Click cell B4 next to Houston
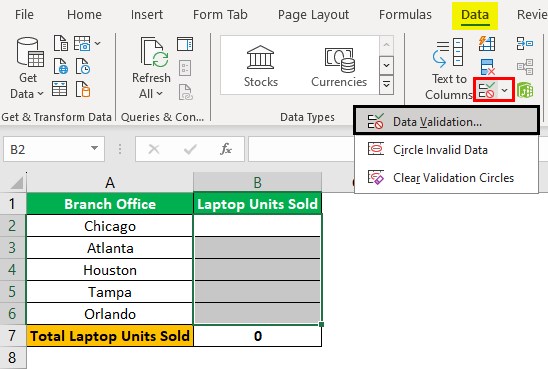 [x=257, y=270]
